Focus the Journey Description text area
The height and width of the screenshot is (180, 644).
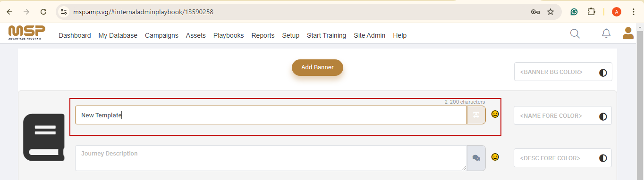pyautogui.click(x=271, y=158)
